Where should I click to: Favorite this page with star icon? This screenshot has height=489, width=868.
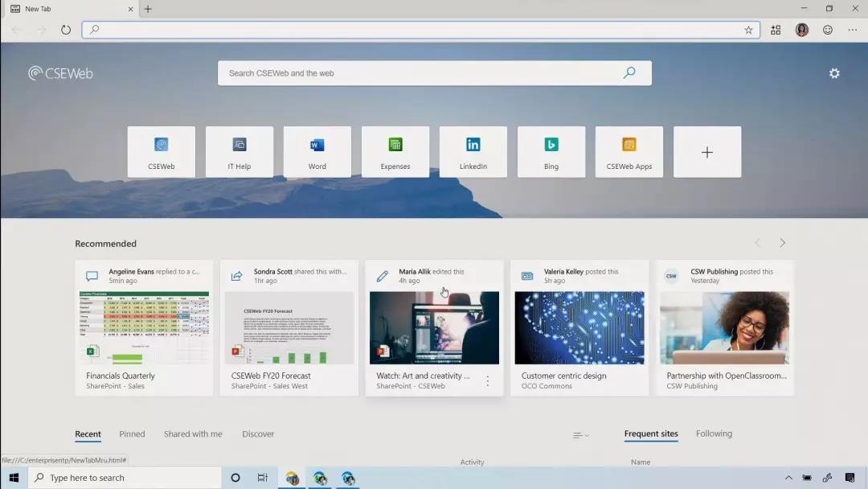point(748,30)
